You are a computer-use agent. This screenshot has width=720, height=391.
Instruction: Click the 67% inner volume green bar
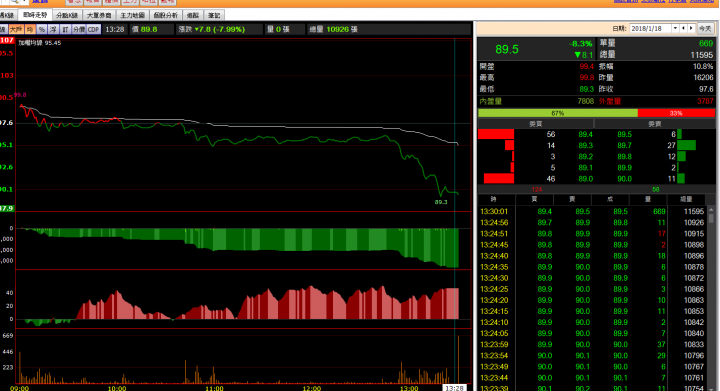[x=558, y=113]
